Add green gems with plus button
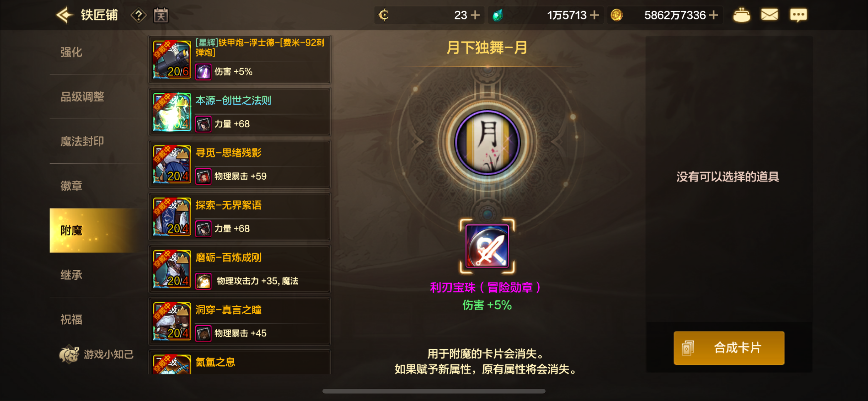The height and width of the screenshot is (401, 868). [x=594, y=15]
